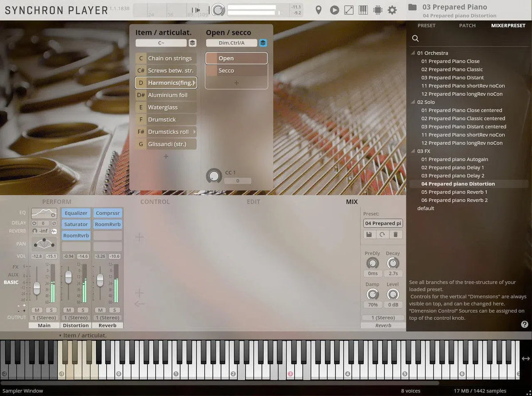Screen dimensions: 532x396
Task: Open the Dim.Ctrl/A dropdown
Action: [x=231, y=43]
